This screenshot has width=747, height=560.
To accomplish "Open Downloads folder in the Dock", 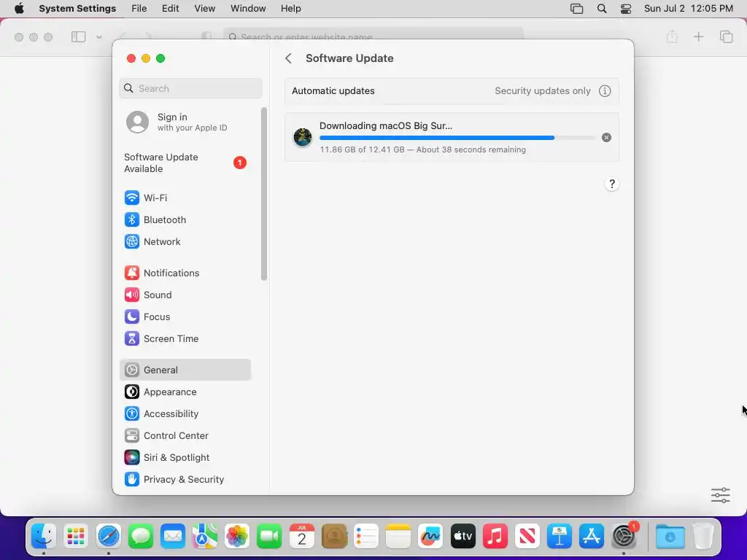I will (x=670, y=536).
